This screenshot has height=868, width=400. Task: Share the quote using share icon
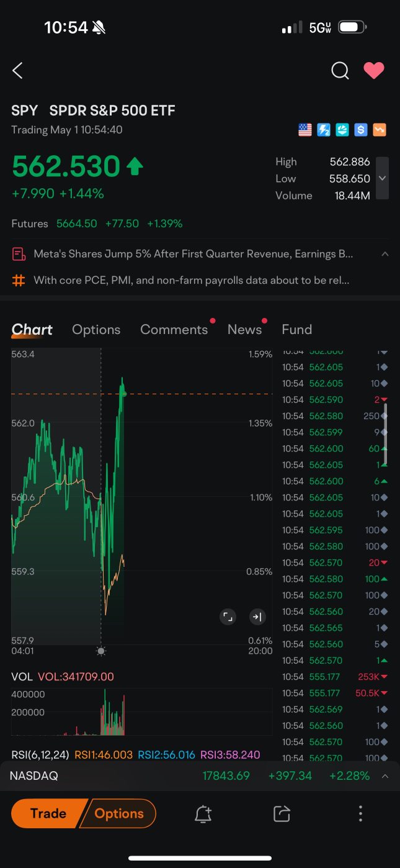[282, 814]
